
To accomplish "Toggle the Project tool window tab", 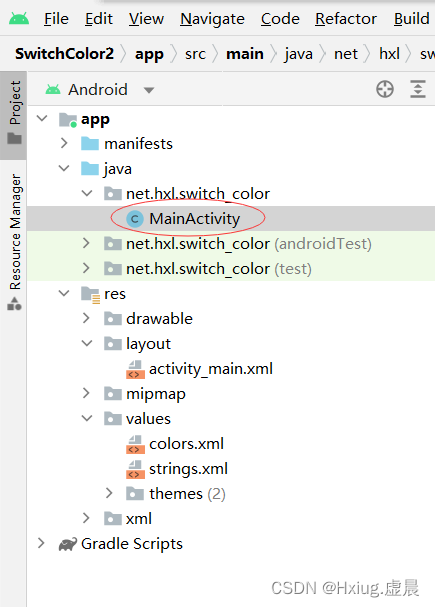I will point(14,115).
